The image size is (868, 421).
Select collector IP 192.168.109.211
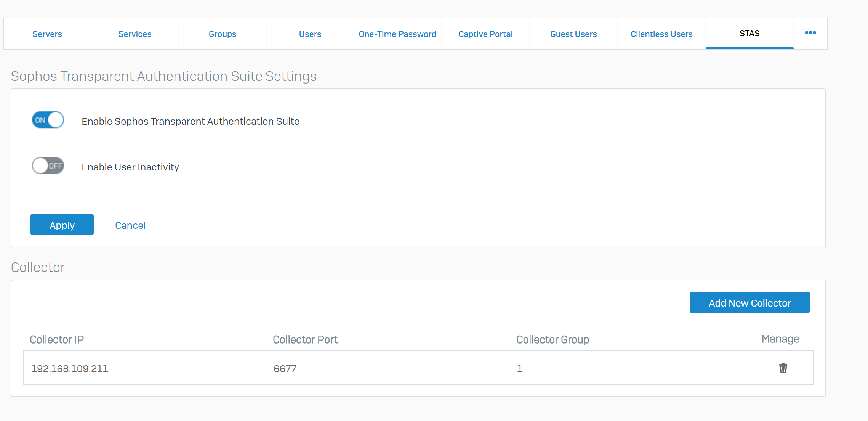70,369
